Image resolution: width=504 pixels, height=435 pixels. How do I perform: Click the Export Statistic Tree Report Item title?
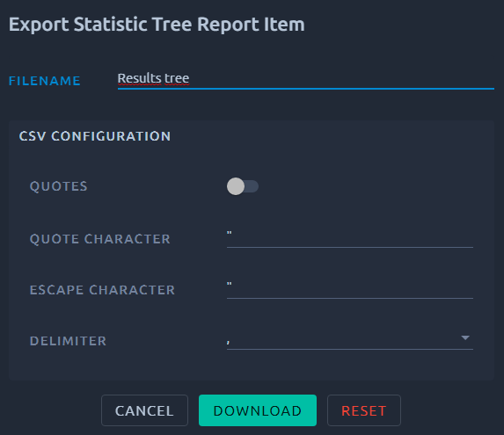tap(157, 25)
